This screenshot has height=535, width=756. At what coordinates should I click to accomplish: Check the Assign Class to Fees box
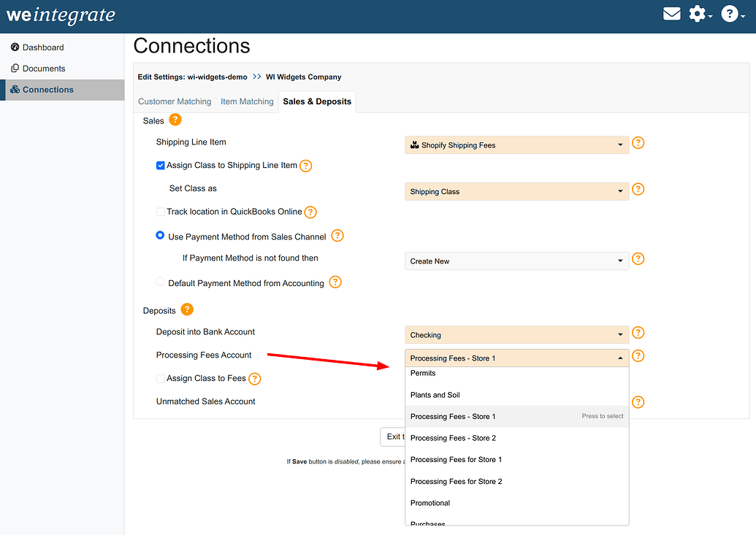click(x=161, y=378)
